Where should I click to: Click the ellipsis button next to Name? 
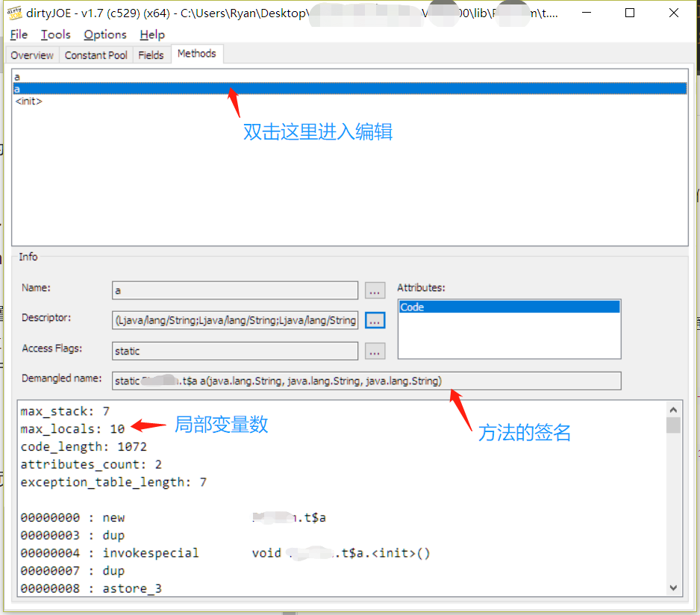point(375,290)
